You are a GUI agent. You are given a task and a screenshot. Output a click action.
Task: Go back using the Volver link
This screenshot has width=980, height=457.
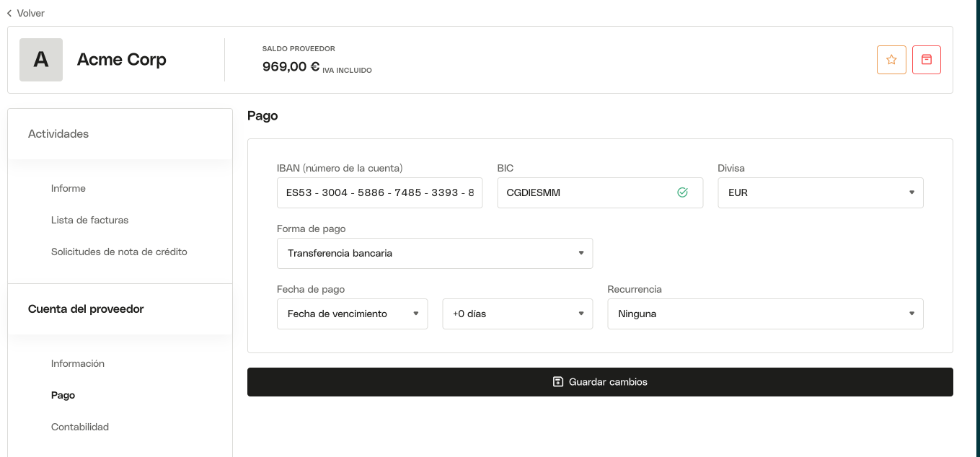(x=25, y=13)
